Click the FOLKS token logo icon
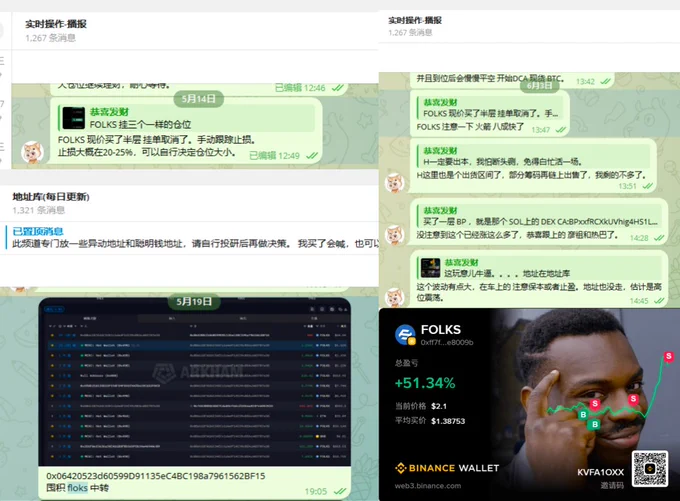 click(x=405, y=335)
